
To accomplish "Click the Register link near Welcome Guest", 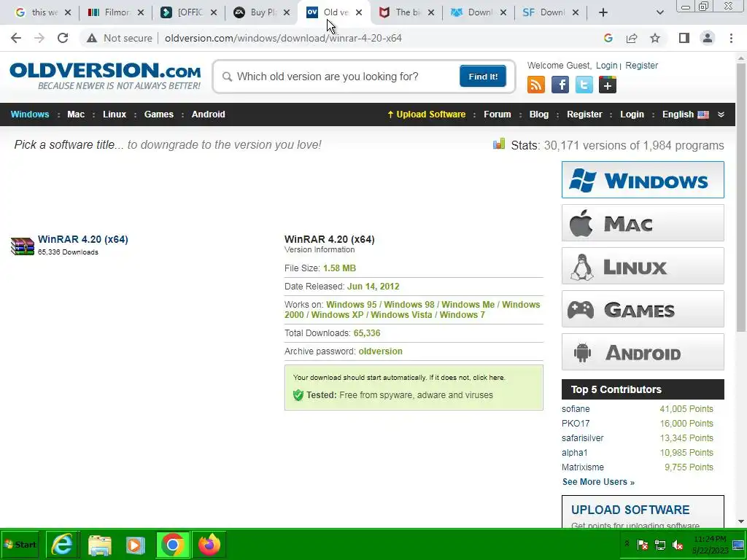I will coord(641,66).
